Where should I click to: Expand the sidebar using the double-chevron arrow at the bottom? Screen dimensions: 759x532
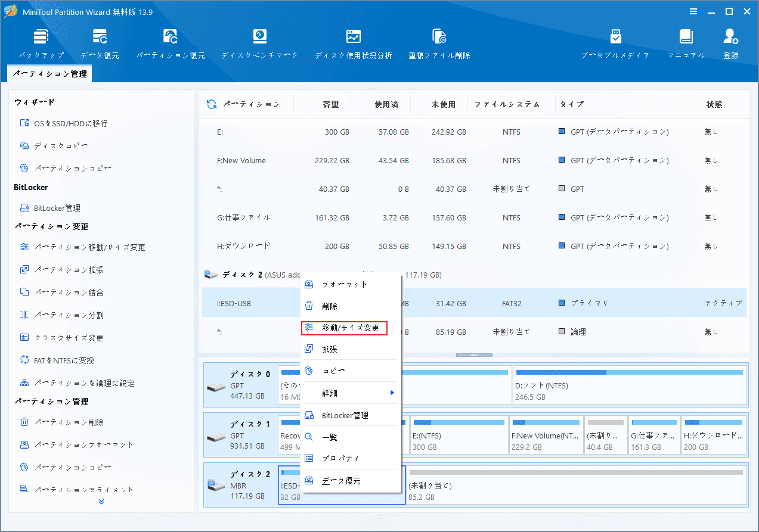coord(101,502)
